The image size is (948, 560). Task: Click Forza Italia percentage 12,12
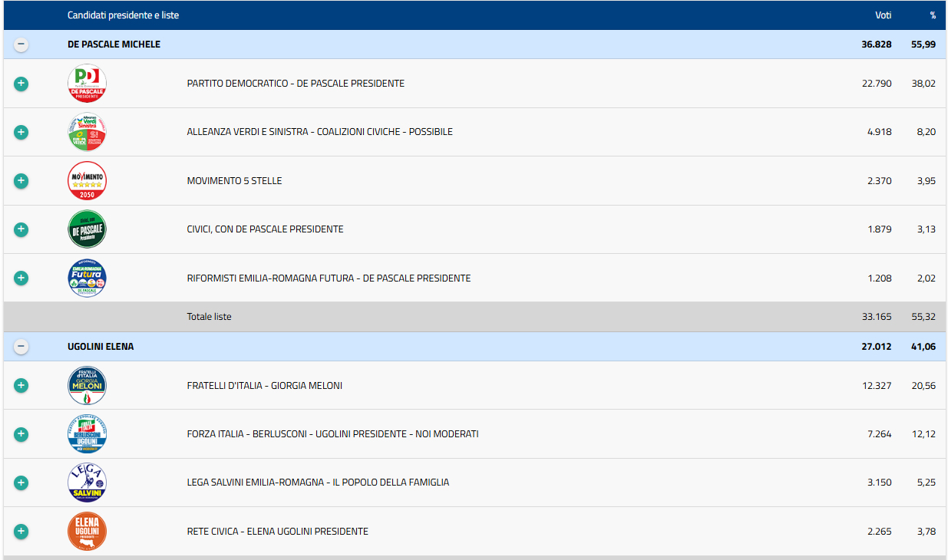924,434
